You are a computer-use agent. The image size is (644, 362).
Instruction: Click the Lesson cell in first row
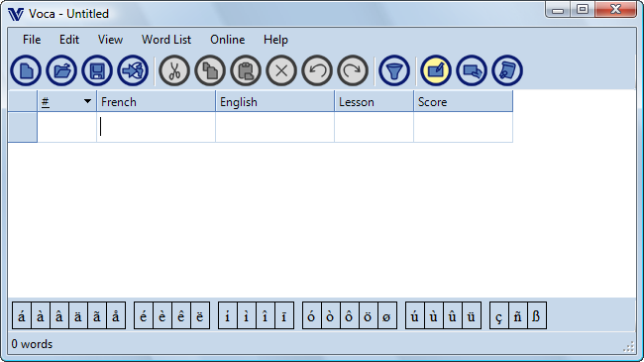[x=374, y=127]
